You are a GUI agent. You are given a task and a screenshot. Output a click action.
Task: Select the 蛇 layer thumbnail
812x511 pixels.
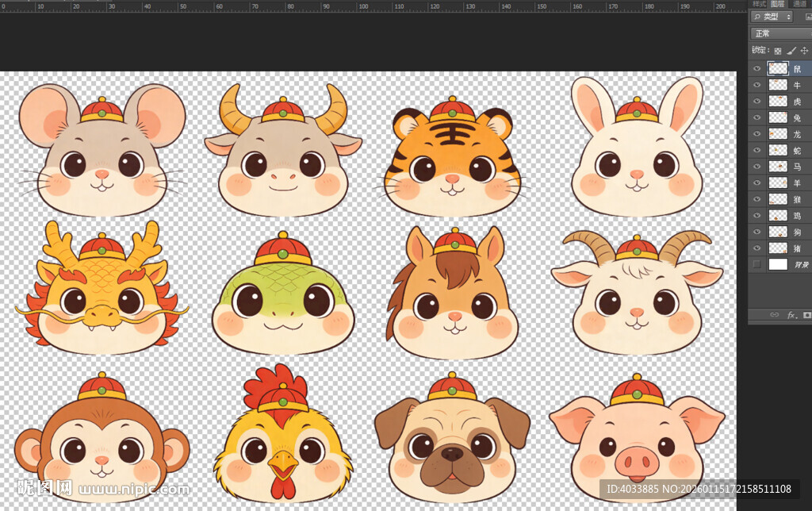[x=778, y=150]
